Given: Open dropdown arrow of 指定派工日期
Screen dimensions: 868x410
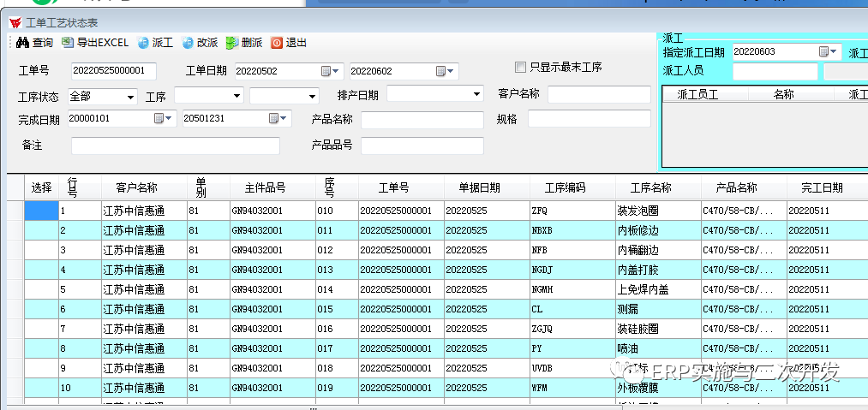Looking at the screenshot, I should point(834,51).
